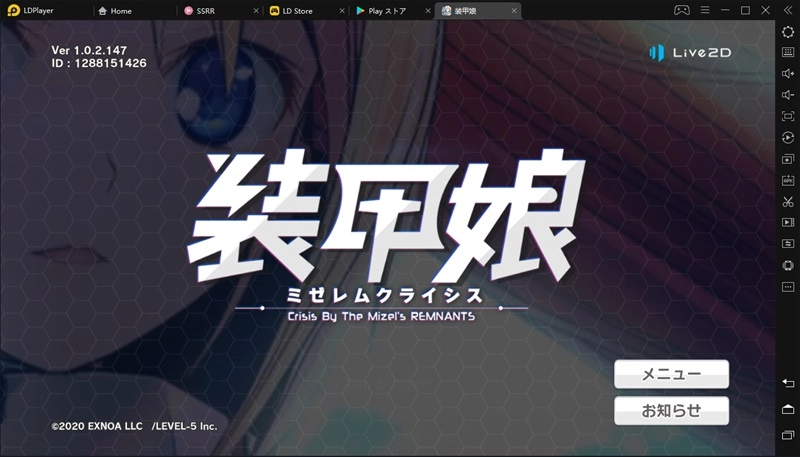Click the Ver 1.0.2.147 text

point(89,50)
